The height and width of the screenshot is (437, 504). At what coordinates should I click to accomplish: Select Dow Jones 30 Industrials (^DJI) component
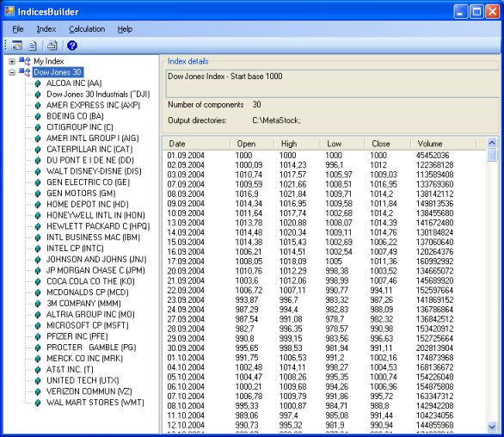[98, 95]
